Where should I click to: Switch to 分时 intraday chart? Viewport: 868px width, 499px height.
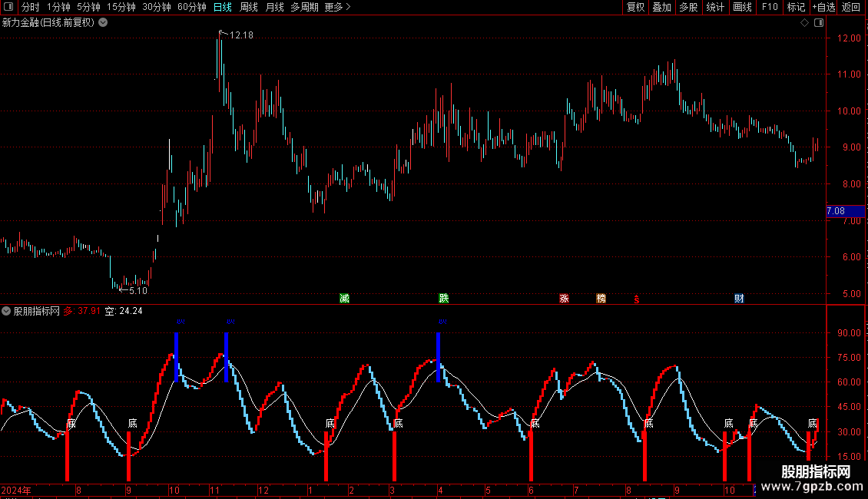pos(31,7)
